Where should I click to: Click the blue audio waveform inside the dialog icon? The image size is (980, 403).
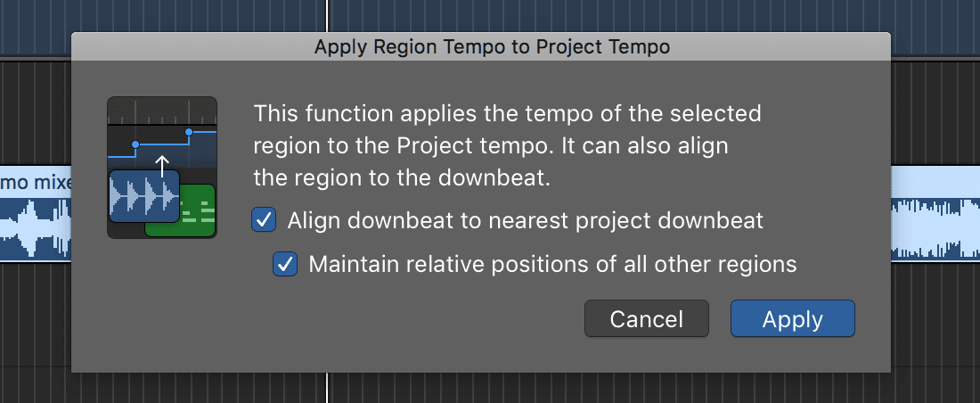pyautogui.click(x=144, y=196)
